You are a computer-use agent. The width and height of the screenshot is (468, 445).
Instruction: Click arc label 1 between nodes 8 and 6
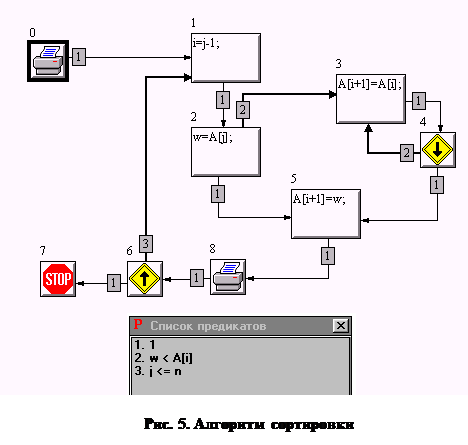197,278
